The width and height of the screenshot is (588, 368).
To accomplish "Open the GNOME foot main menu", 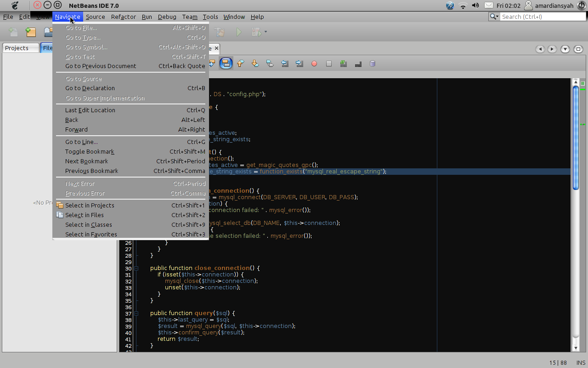I will coord(15,6).
